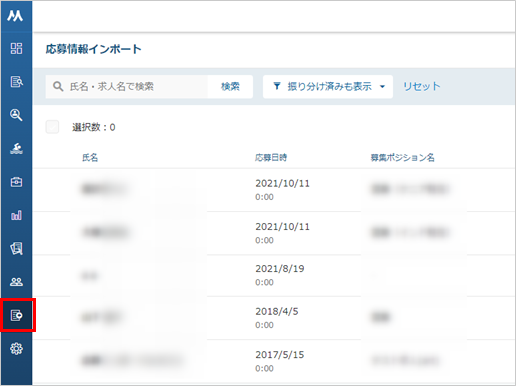Open the person search magnifier sidebar icon
Image resolution: width=516 pixels, height=386 pixels.
click(16, 115)
